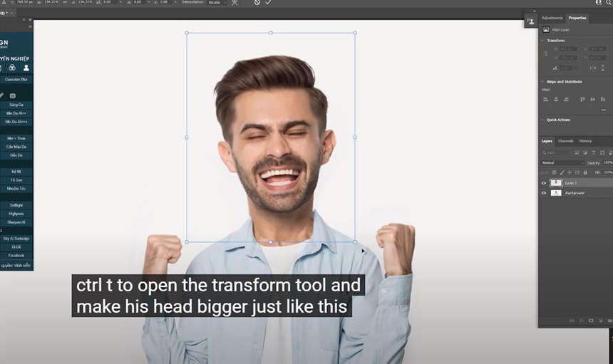Click the align left edges icon
This screenshot has height=364, width=613.
point(547,99)
